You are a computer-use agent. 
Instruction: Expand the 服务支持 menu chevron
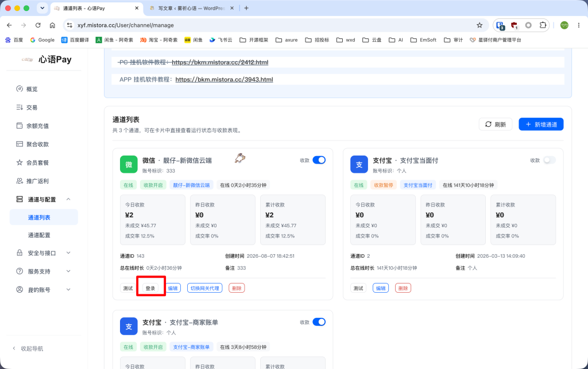point(68,271)
